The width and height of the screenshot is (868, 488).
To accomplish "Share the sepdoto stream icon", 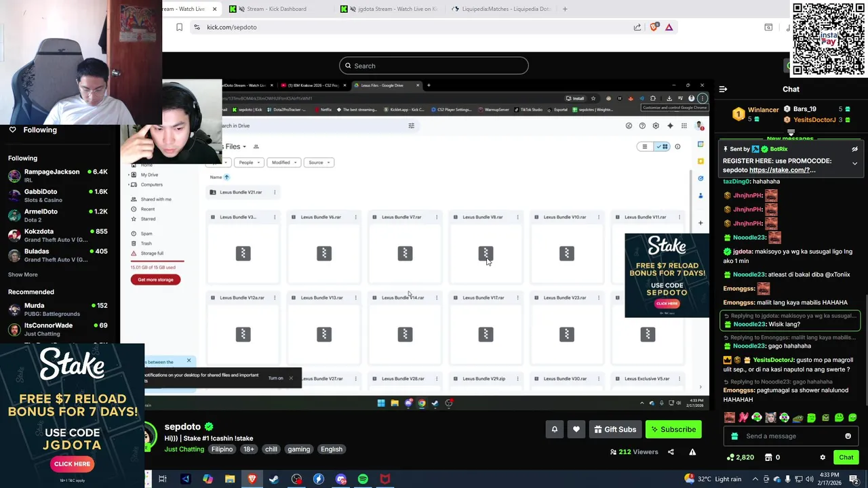I will [672, 452].
